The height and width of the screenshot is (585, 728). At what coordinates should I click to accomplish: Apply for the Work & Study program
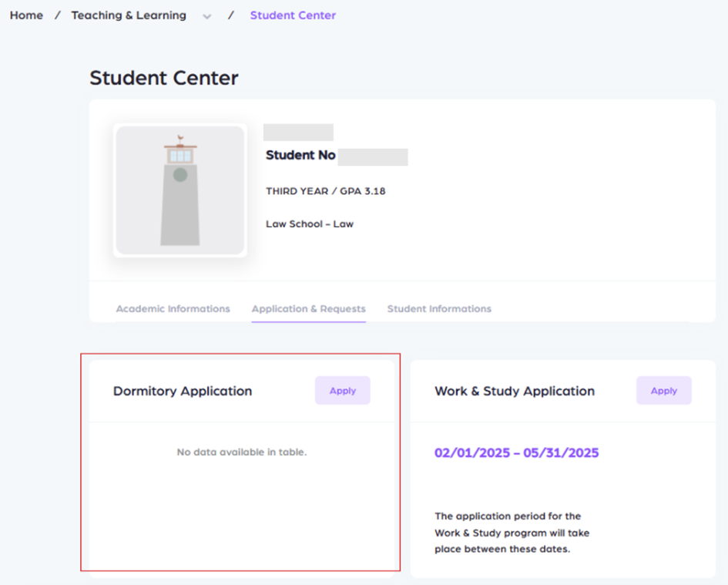tap(663, 390)
